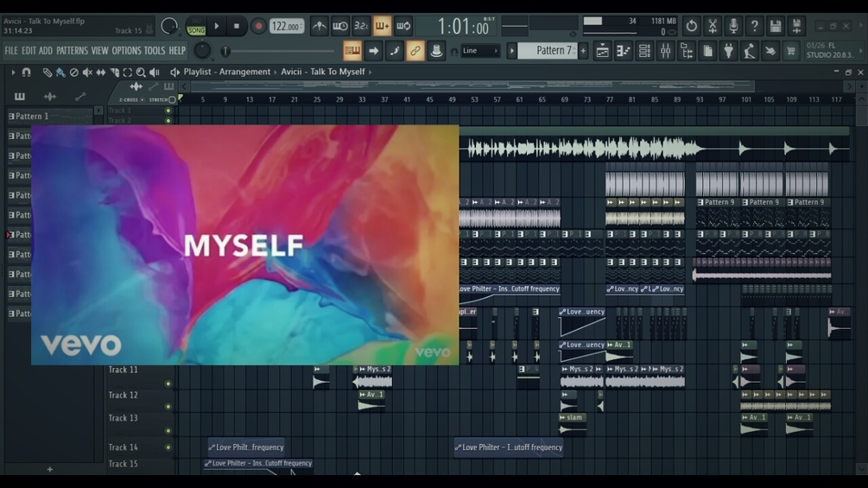Click the Play button
Screen dimensions: 868x488
pyautogui.click(x=217, y=26)
